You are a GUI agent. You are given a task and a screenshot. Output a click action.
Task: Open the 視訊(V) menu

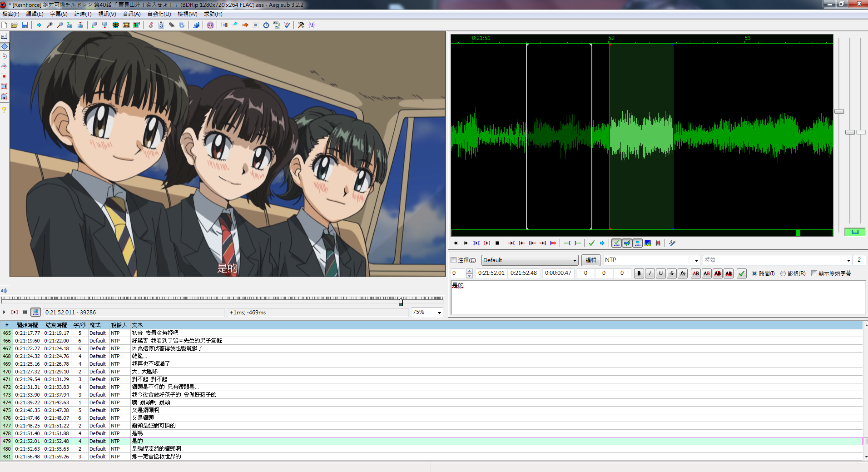click(x=107, y=14)
